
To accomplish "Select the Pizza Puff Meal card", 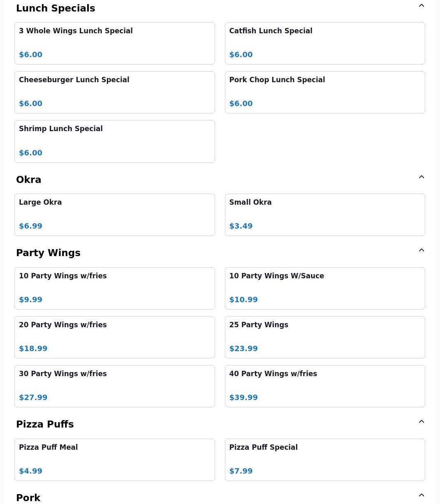I will (x=114, y=460).
